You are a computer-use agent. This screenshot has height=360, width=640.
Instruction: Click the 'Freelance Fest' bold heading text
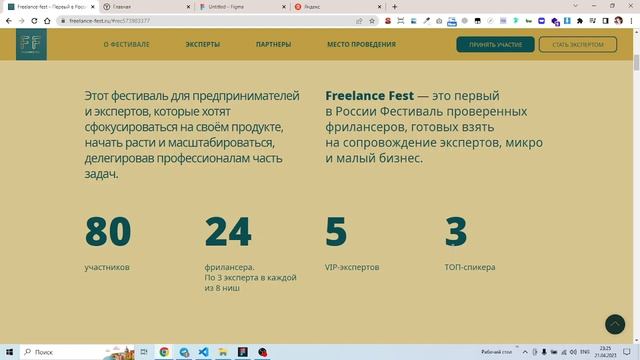369,96
